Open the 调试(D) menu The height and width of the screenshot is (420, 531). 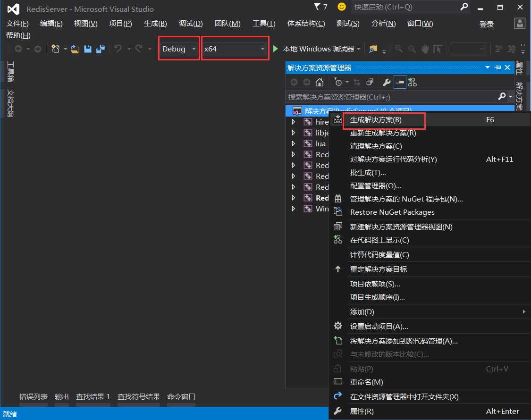click(191, 24)
